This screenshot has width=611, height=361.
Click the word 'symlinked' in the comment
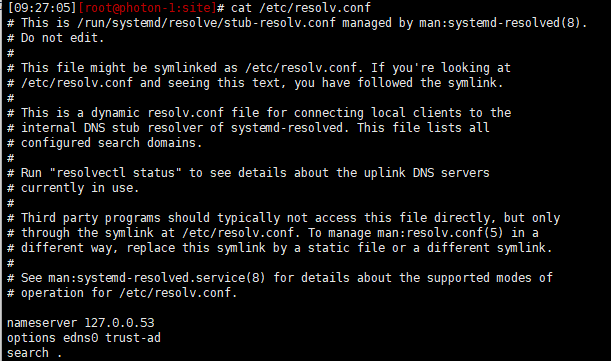[185, 68]
